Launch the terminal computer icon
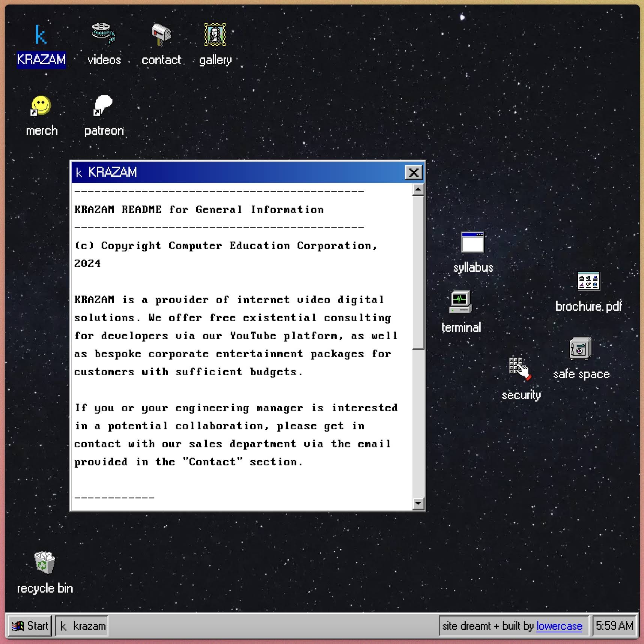644x644 pixels. coord(460,302)
